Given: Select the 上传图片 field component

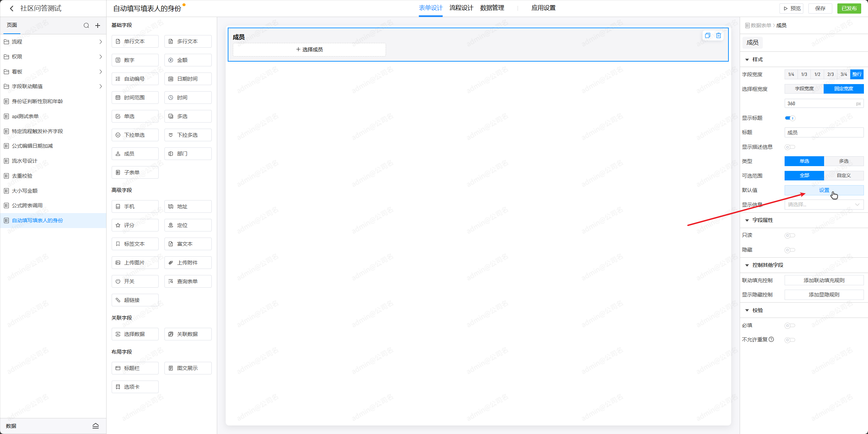Looking at the screenshot, I should pyautogui.click(x=135, y=263).
